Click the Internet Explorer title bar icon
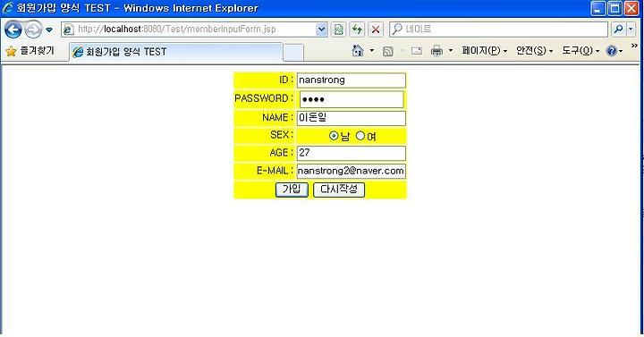The image size is (644, 337). (7, 8)
